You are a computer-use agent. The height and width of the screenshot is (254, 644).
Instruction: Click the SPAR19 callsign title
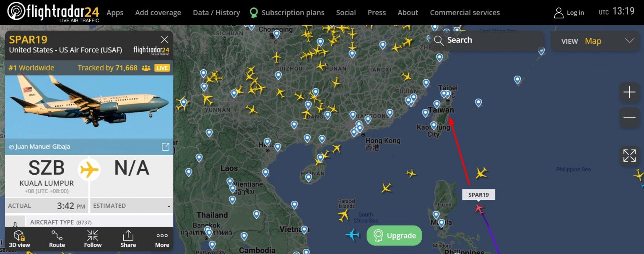point(29,39)
